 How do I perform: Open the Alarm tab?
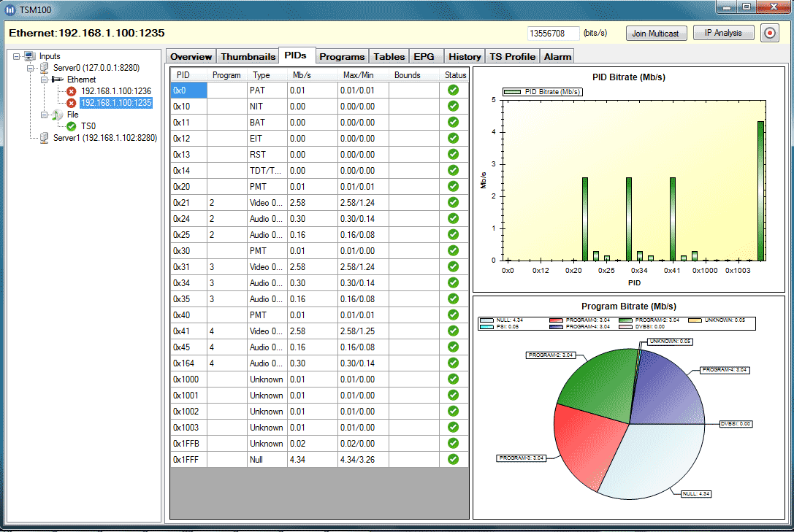point(557,56)
